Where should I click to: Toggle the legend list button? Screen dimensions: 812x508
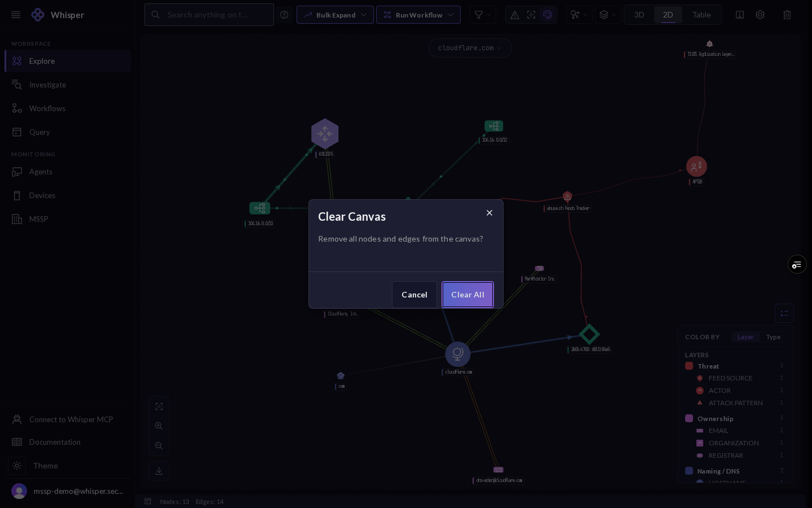coord(784,313)
